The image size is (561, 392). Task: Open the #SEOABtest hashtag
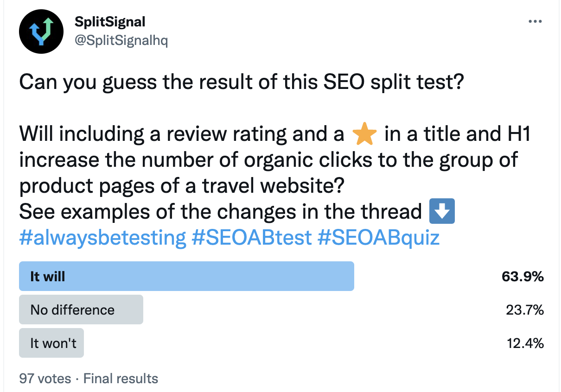click(x=251, y=238)
